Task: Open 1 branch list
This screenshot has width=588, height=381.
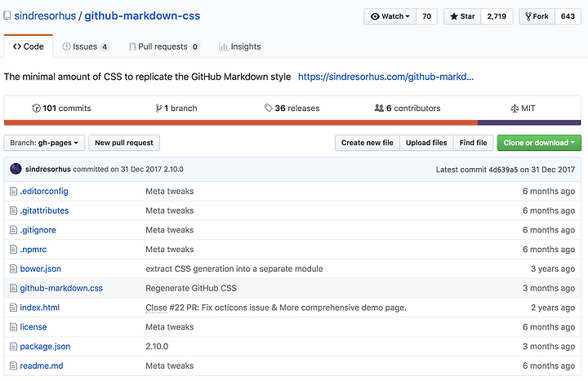Action: (176, 109)
